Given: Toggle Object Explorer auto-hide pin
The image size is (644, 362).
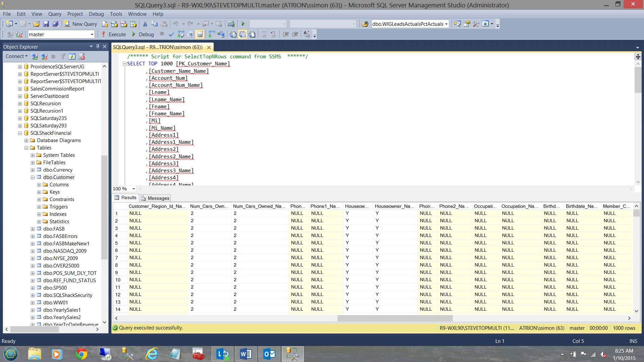Looking at the screenshot, I should (98, 47).
